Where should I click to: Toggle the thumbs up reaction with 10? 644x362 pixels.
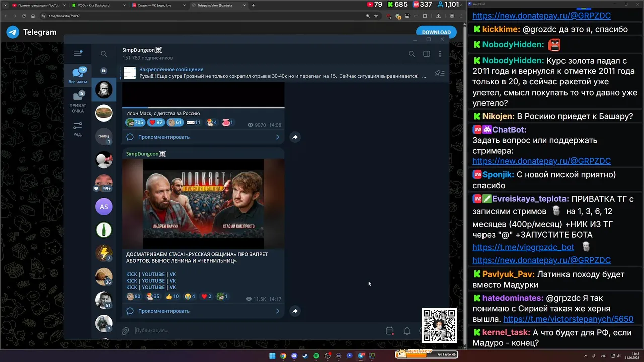[x=172, y=296]
